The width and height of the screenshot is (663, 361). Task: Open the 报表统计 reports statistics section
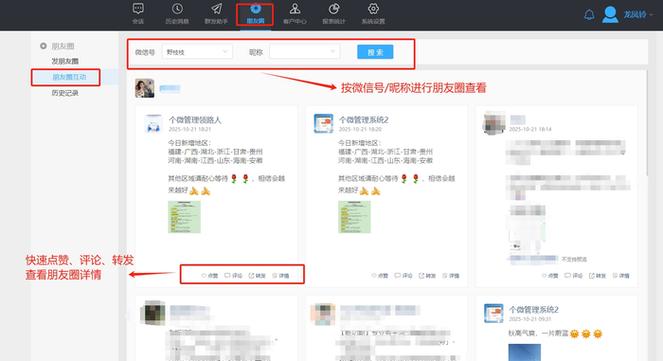(x=334, y=14)
